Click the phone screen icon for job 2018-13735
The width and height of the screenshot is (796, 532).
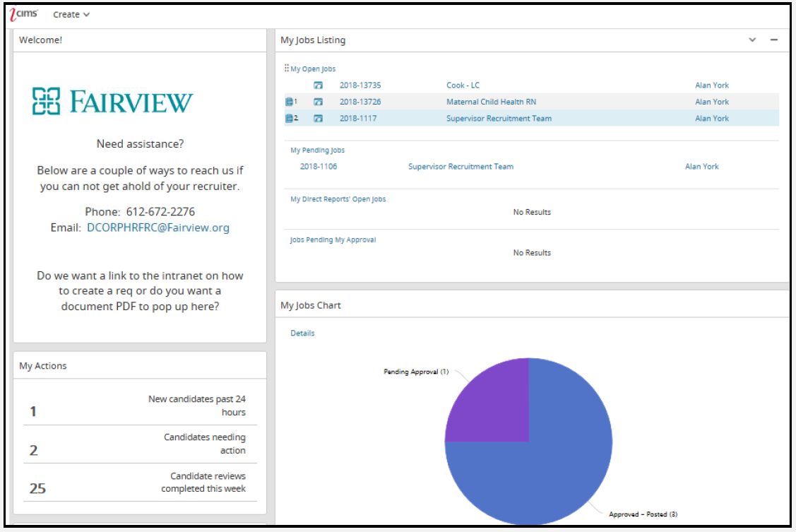[x=319, y=85]
